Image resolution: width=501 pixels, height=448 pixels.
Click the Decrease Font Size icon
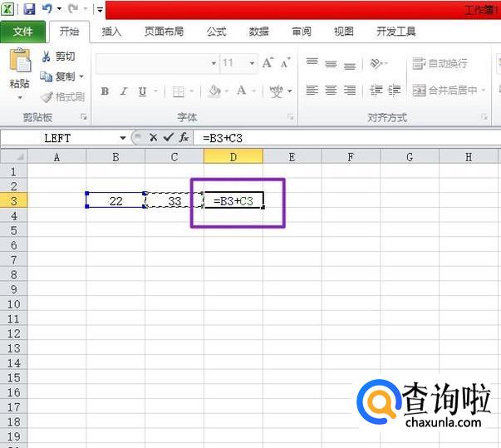coord(285,62)
